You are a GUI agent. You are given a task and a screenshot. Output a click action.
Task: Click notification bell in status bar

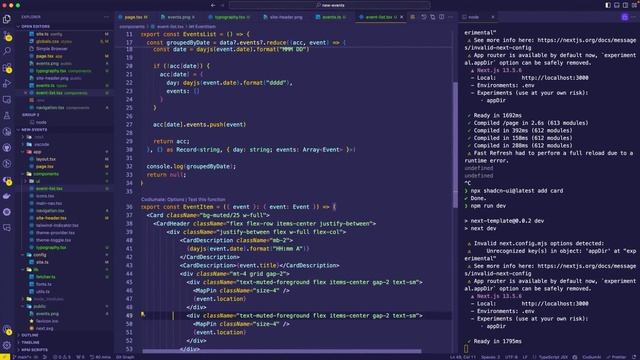[635, 357]
